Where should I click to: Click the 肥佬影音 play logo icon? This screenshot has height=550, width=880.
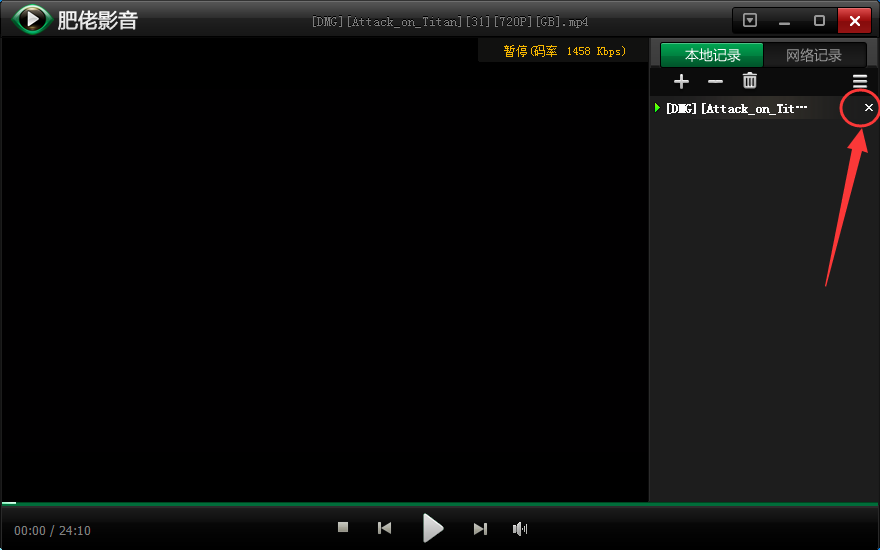33,20
